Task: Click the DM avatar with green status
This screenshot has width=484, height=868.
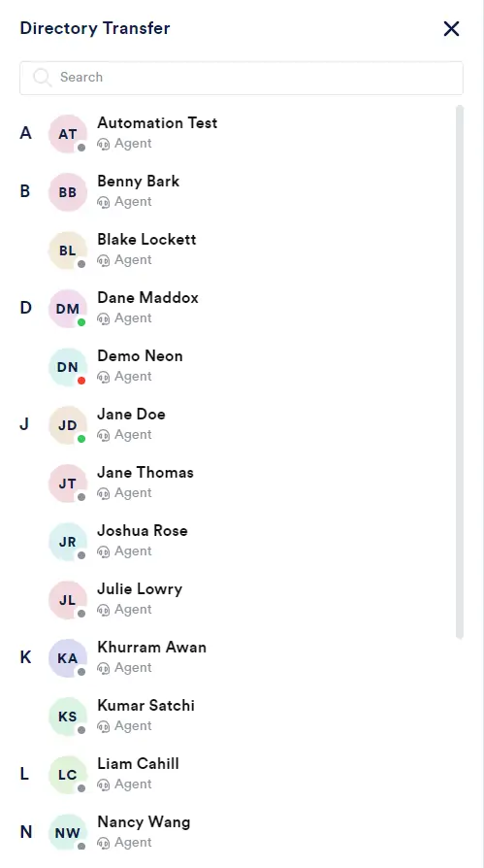Action: pos(68,309)
